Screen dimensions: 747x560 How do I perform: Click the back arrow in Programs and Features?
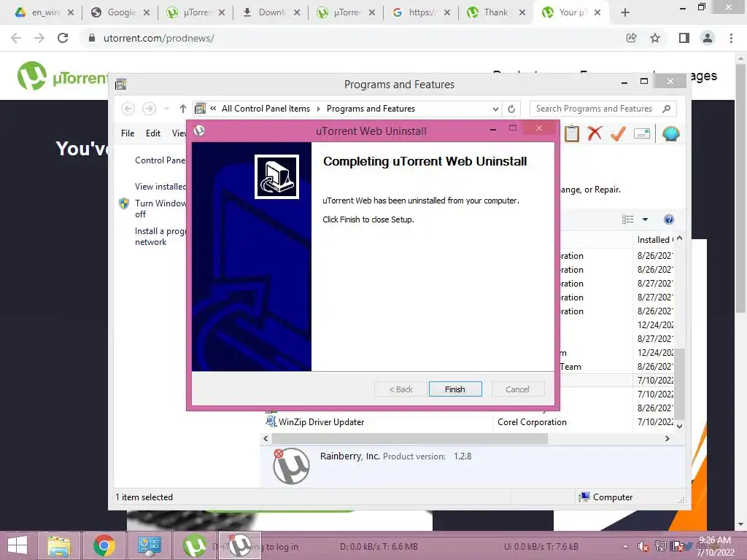click(x=128, y=109)
